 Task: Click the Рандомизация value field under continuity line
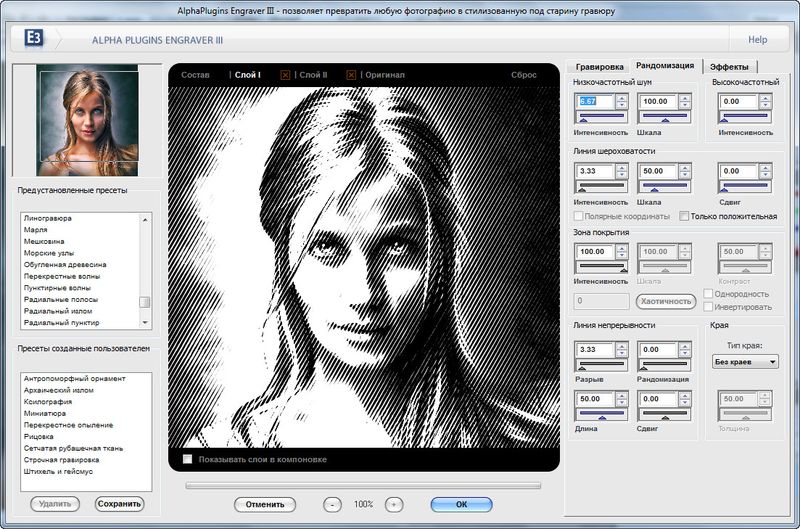tap(658, 349)
